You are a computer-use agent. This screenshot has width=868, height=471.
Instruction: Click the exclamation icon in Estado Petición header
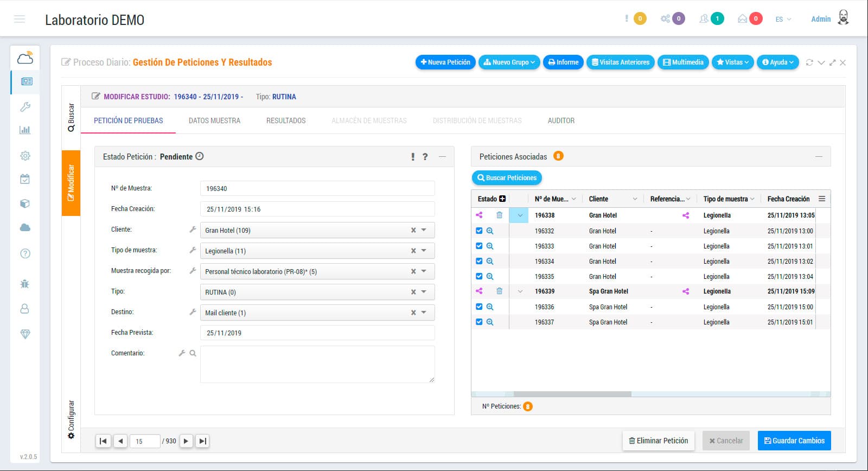[413, 157]
